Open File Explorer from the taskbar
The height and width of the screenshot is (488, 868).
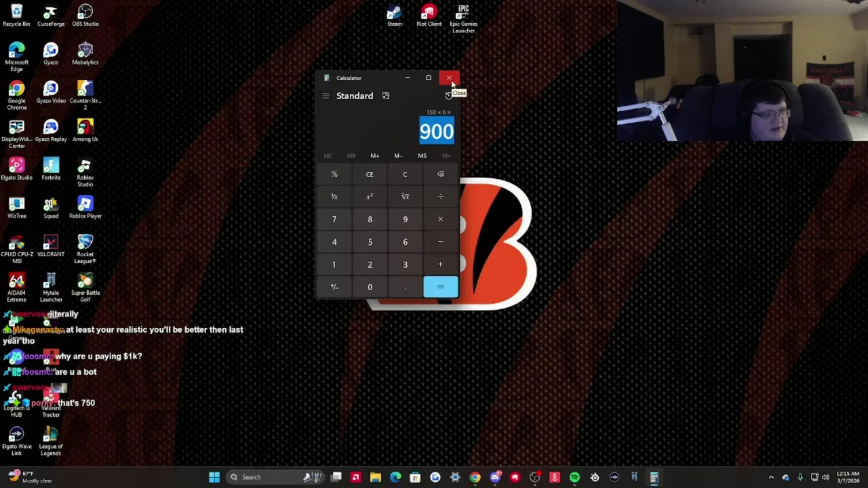click(x=375, y=477)
